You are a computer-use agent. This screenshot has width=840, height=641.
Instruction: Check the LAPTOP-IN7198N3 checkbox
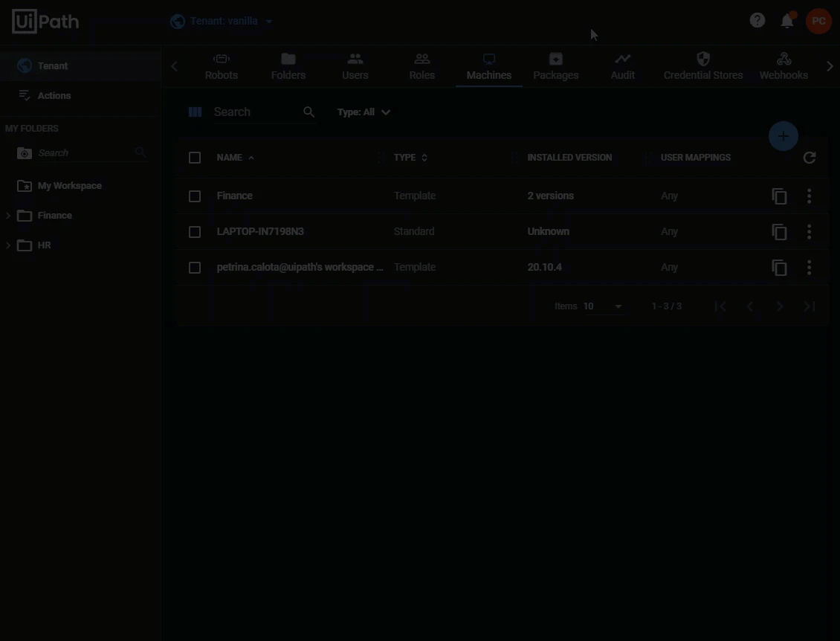click(x=195, y=232)
